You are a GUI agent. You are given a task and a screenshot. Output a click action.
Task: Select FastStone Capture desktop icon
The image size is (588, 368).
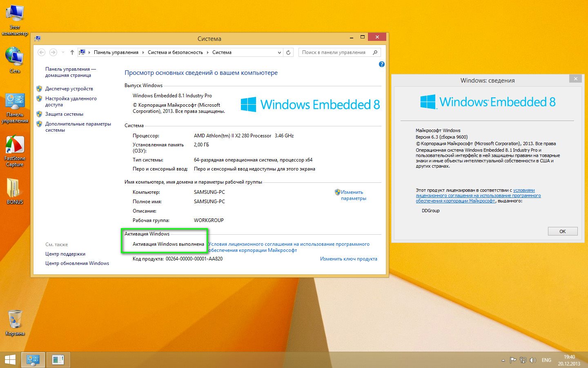point(15,151)
